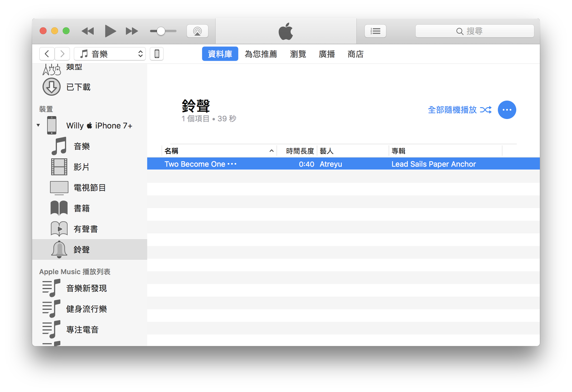Click the iPhone device button in toolbar
The image size is (572, 392).
click(157, 54)
